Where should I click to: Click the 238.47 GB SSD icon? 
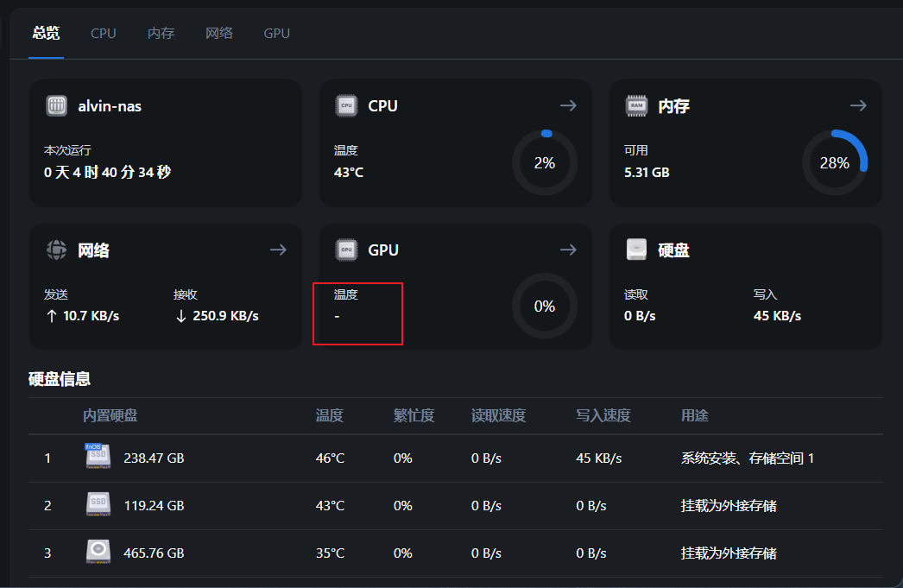[98, 457]
